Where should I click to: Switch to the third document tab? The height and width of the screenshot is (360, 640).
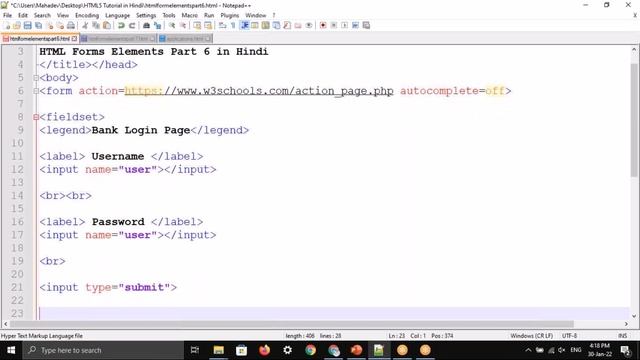[x=185, y=39]
